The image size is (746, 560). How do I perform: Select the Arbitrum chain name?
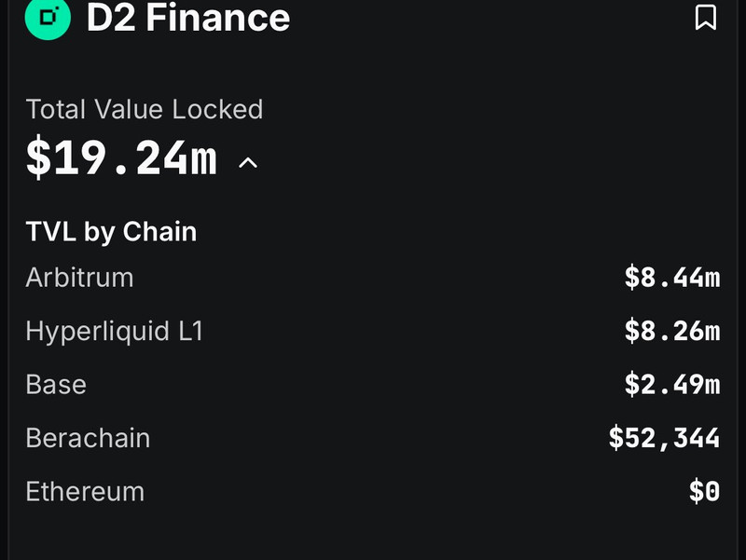point(79,278)
